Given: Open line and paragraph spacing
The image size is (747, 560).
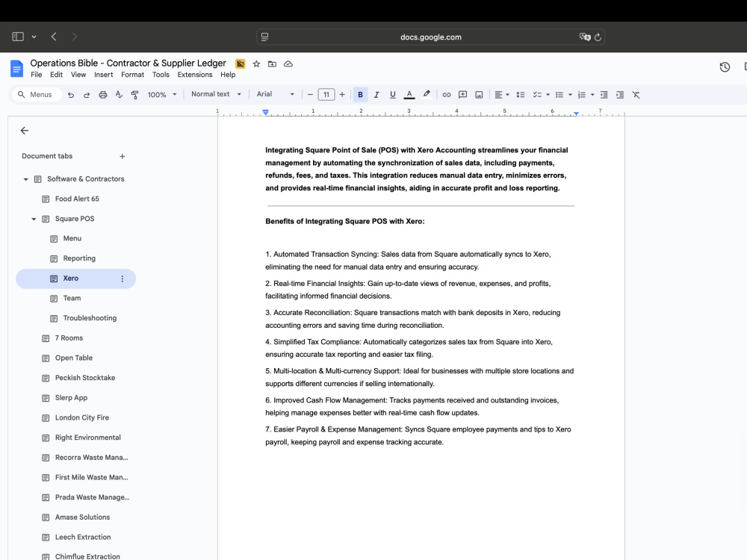Looking at the screenshot, I should pyautogui.click(x=520, y=95).
